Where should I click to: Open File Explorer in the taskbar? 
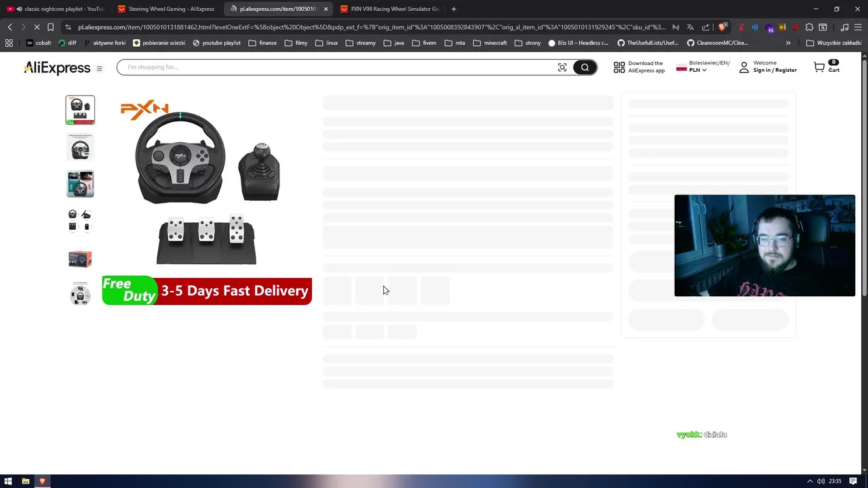[x=25, y=481]
